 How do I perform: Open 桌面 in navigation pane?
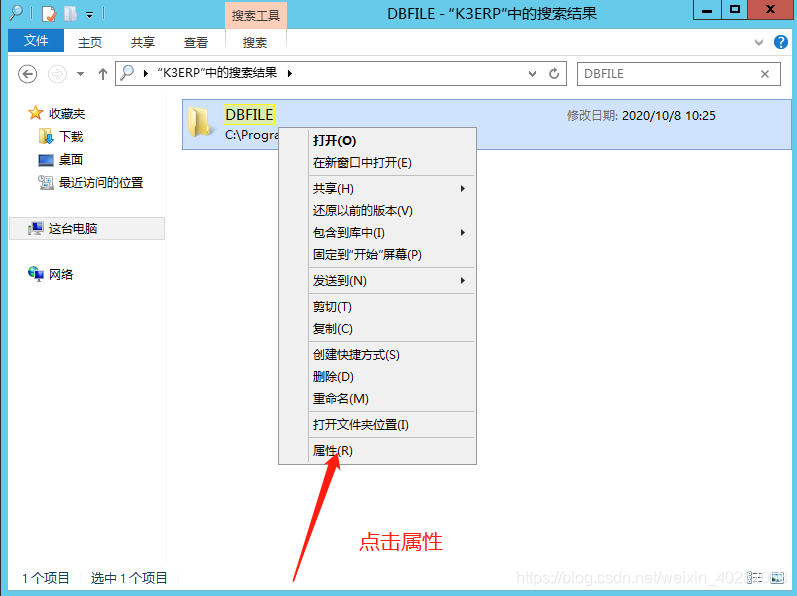[71, 160]
